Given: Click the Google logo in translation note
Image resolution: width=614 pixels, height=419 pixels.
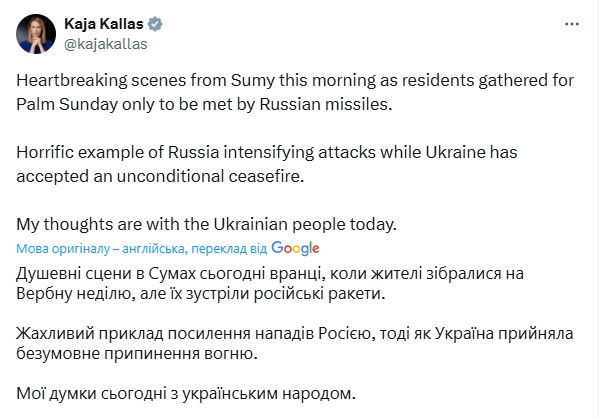Looking at the screenshot, I should pyautogui.click(x=294, y=248).
